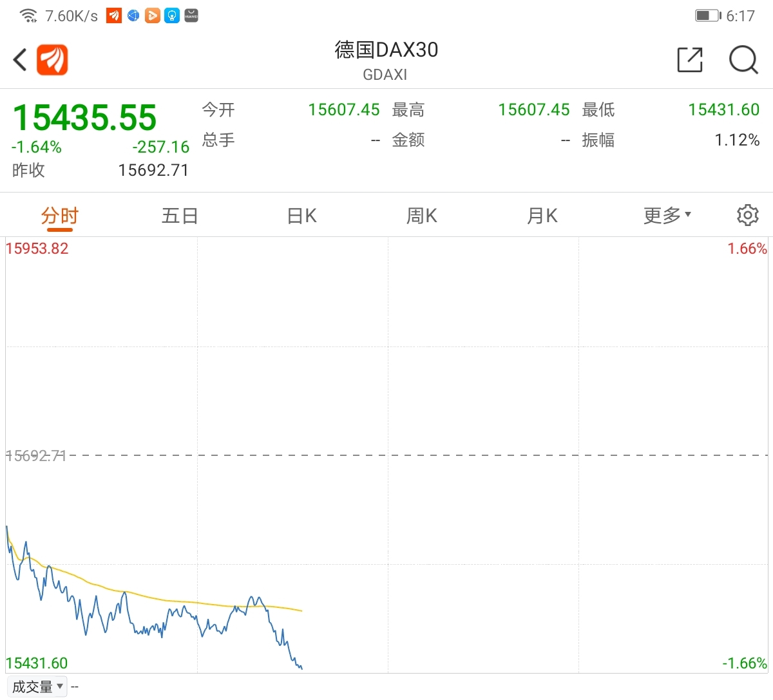Tap the blue light bulb status bar icon
This screenshot has height=700, width=773.
(172, 15)
